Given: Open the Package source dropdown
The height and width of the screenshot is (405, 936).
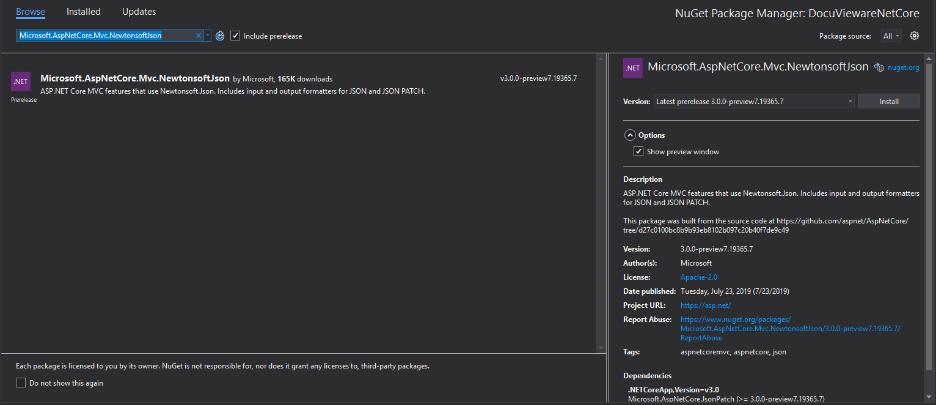Looking at the screenshot, I should click(891, 36).
